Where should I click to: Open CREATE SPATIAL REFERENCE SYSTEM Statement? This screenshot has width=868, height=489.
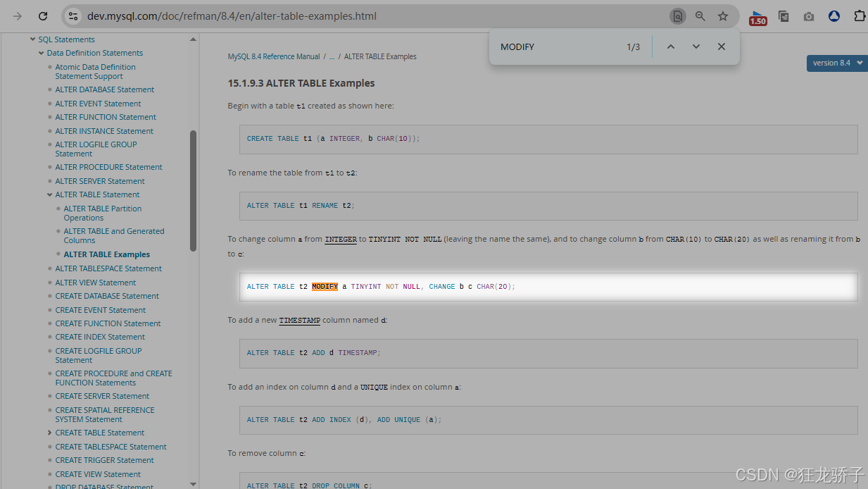[105, 414]
